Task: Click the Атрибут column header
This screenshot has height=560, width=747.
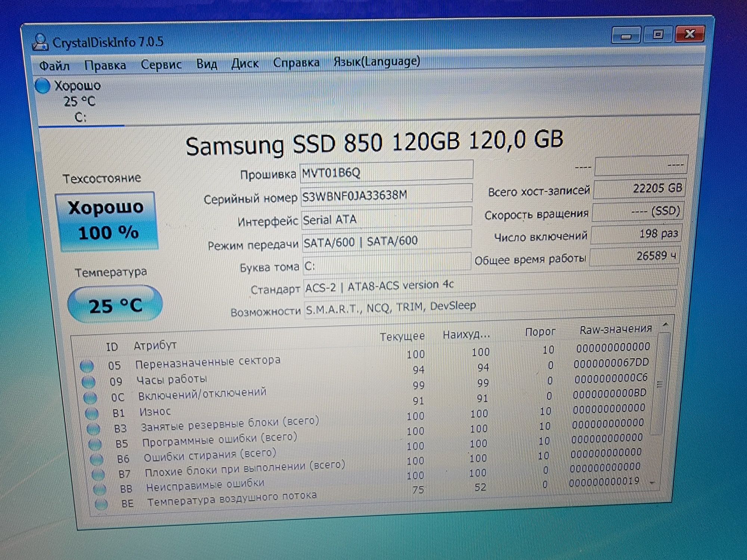Action: click(155, 345)
